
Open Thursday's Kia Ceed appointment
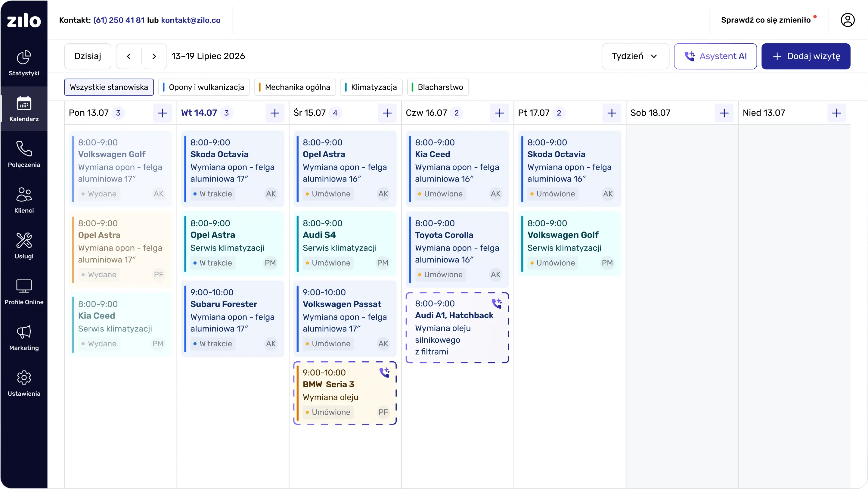[x=457, y=169]
